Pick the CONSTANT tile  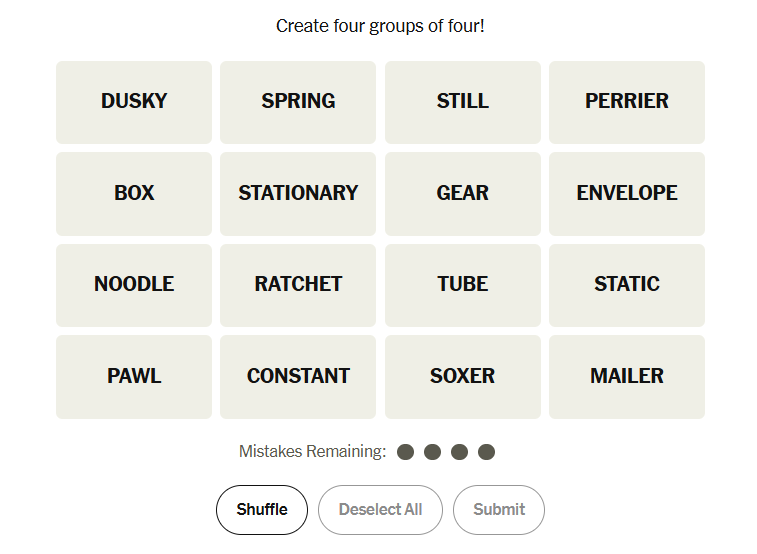coord(298,377)
